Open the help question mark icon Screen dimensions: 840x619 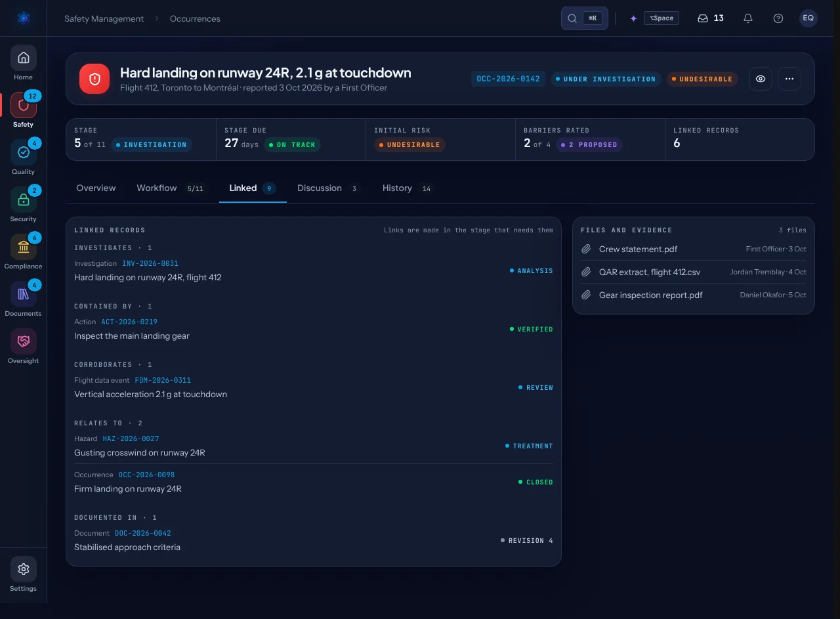coord(778,18)
